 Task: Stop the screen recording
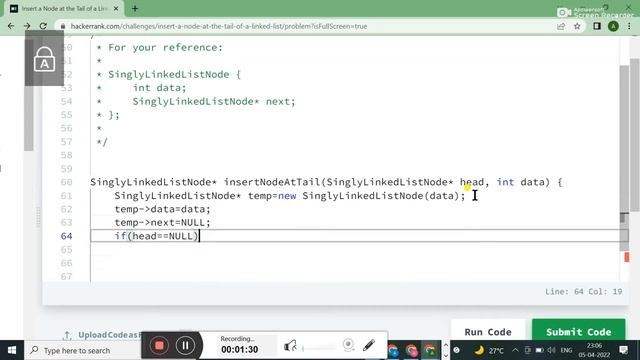(x=159, y=345)
